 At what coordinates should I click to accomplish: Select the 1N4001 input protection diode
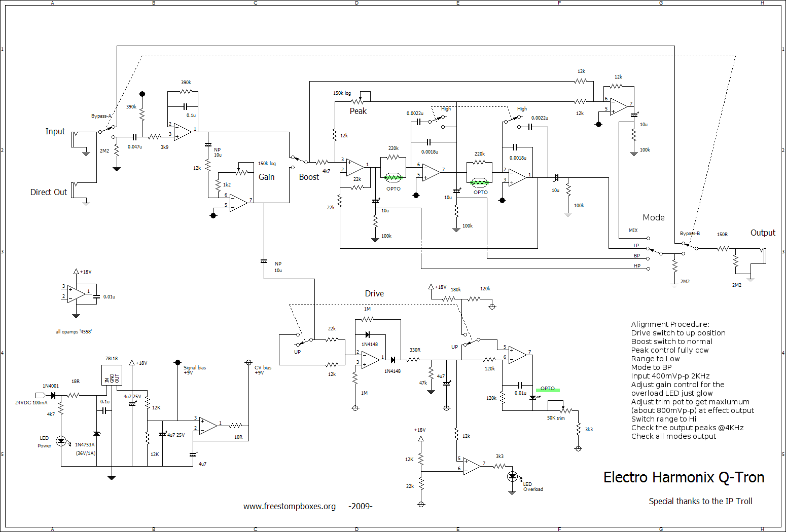click(52, 395)
